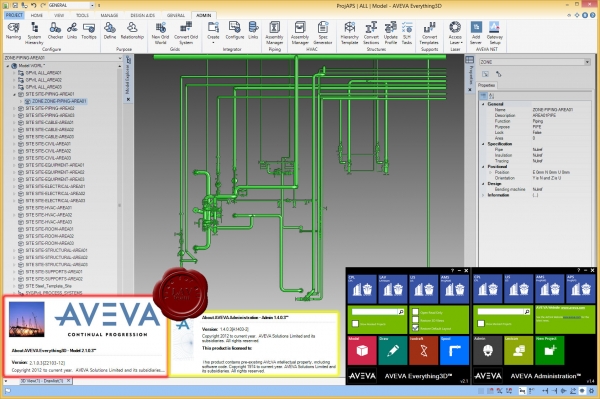
Task: Click the Undo arrow in the quick access bar
Action: pos(34,5)
